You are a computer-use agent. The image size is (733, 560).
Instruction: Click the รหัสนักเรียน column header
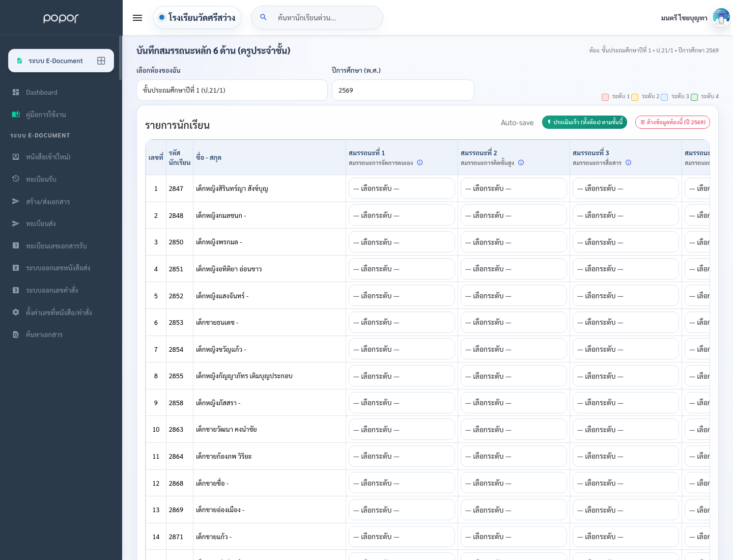[x=180, y=158]
